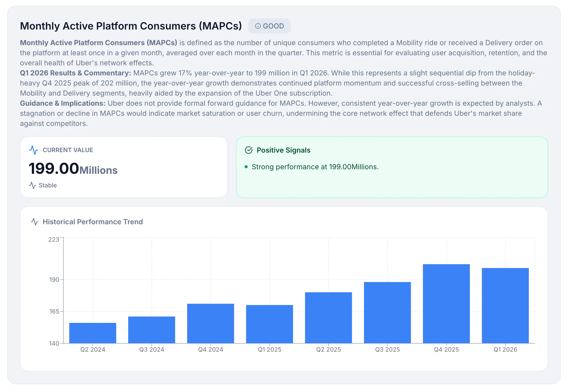This screenshot has width=569, height=392.
Task: Click the Q3 2024 axis label
Action: coord(152,350)
